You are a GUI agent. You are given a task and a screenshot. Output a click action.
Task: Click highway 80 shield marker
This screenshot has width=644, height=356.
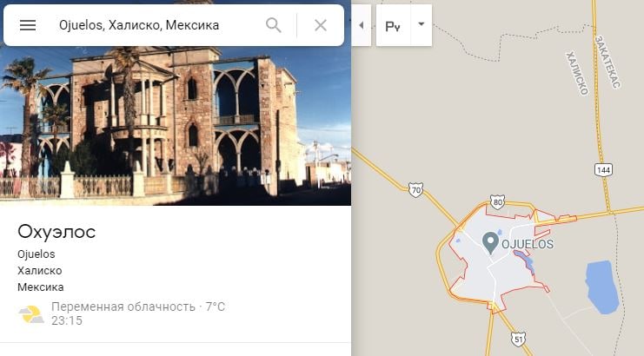pos(497,202)
